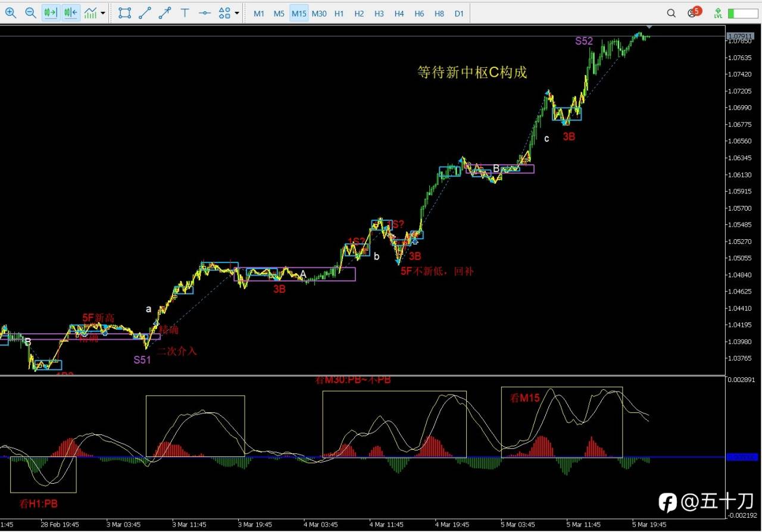Switch to the M15 timeframe

[x=299, y=13]
